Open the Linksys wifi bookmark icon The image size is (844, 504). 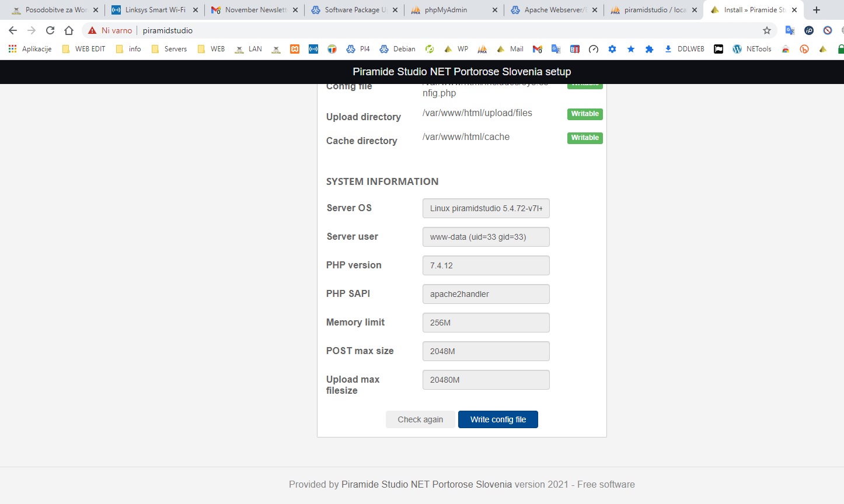(x=313, y=49)
